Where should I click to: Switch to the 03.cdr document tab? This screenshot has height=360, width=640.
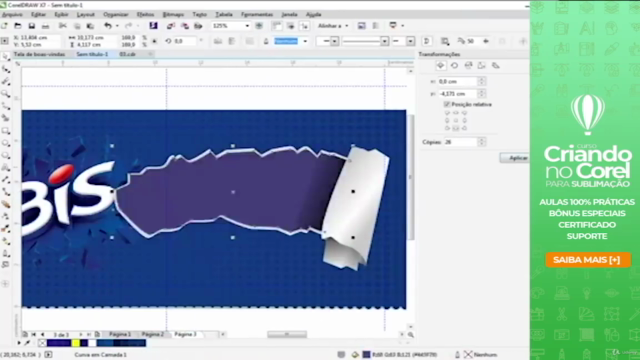click(x=127, y=54)
